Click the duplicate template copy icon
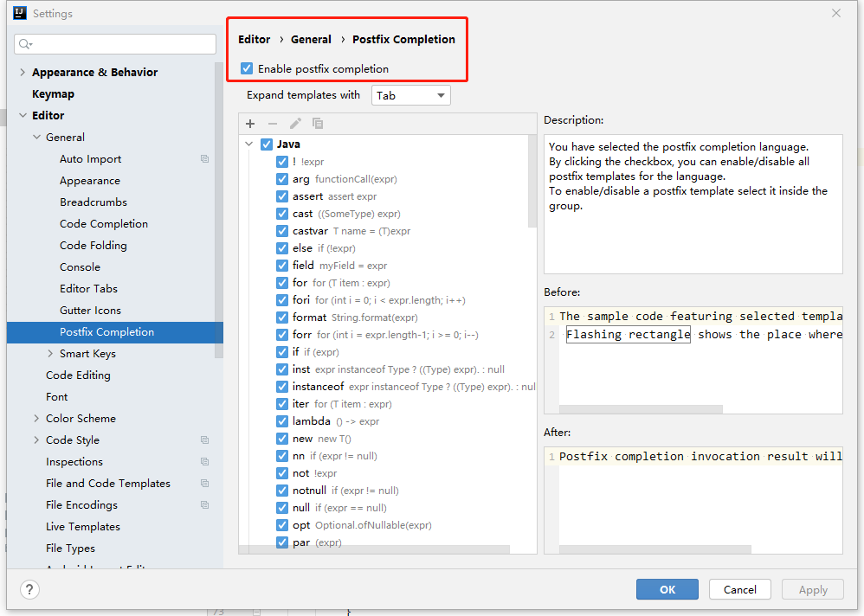 (x=318, y=124)
